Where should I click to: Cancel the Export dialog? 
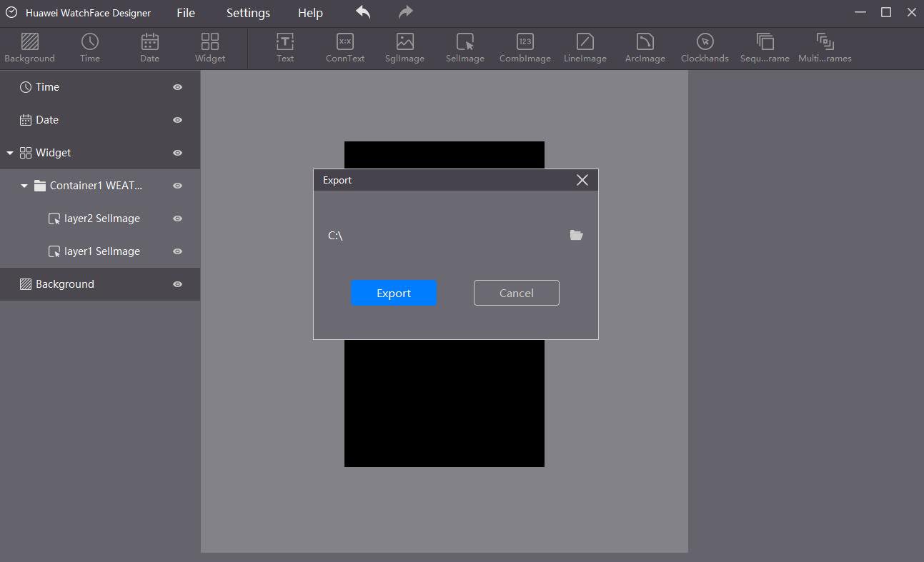tap(516, 293)
